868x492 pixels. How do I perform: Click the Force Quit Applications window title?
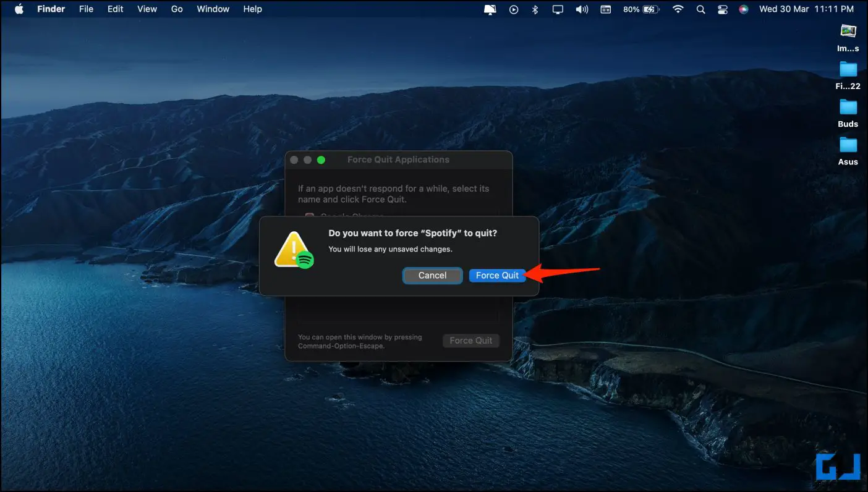coord(398,159)
